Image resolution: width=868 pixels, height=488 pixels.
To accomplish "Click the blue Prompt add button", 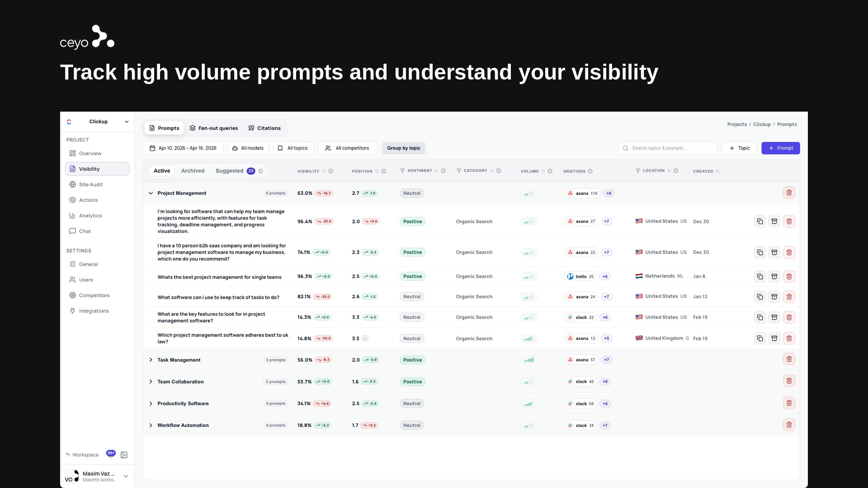I will (781, 148).
